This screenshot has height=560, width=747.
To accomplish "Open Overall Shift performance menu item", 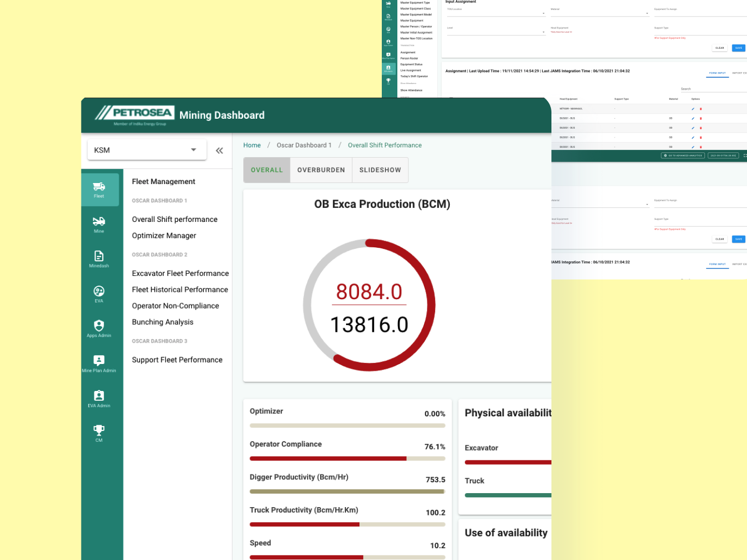I will pyautogui.click(x=175, y=219).
